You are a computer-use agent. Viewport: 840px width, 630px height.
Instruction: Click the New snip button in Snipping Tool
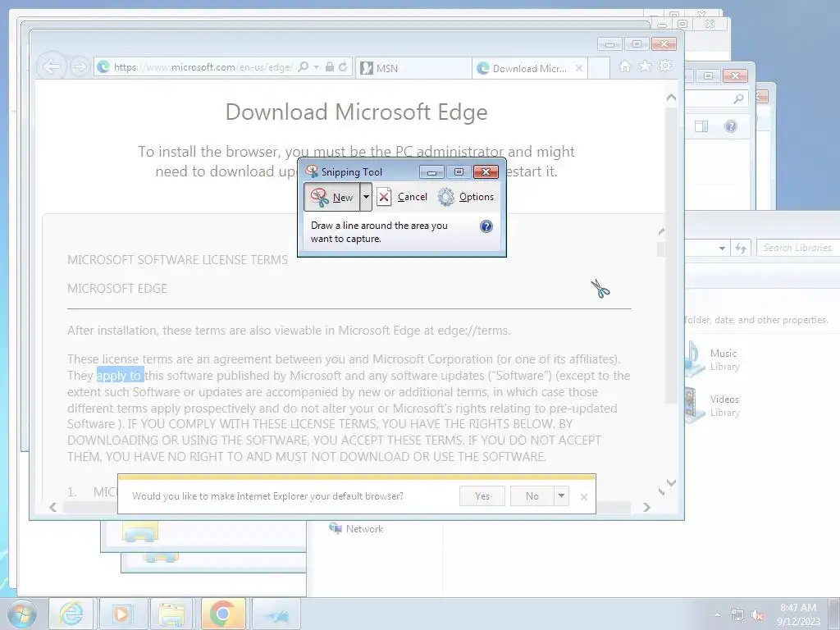pos(332,197)
